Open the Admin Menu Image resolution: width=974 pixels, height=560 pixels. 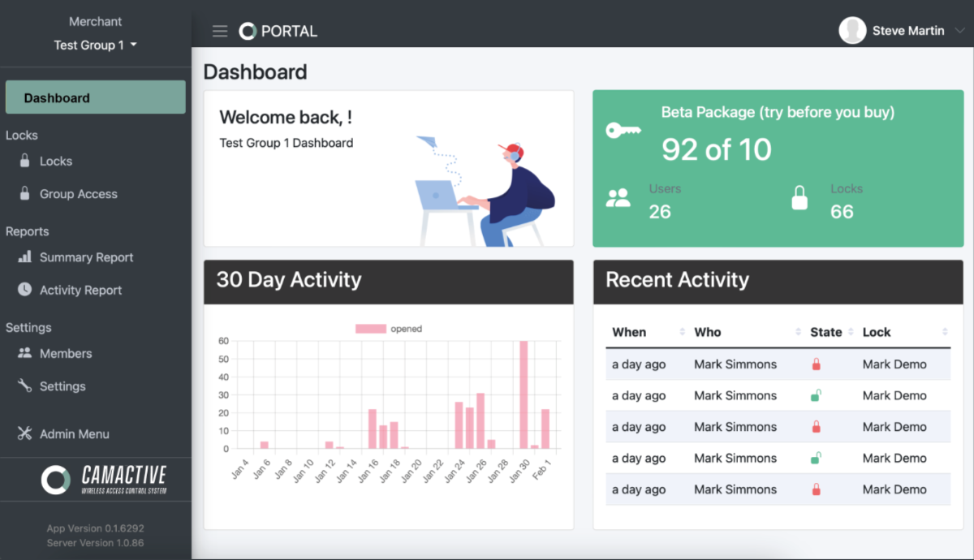click(x=74, y=434)
